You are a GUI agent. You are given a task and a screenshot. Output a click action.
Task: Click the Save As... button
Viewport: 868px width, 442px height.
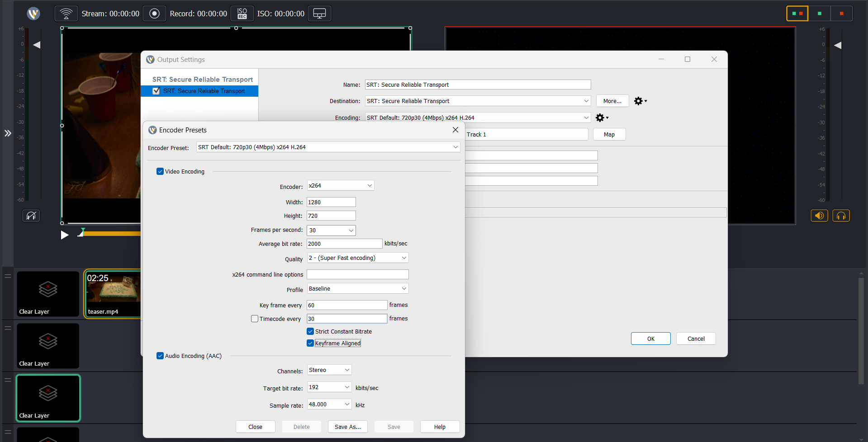347,427
